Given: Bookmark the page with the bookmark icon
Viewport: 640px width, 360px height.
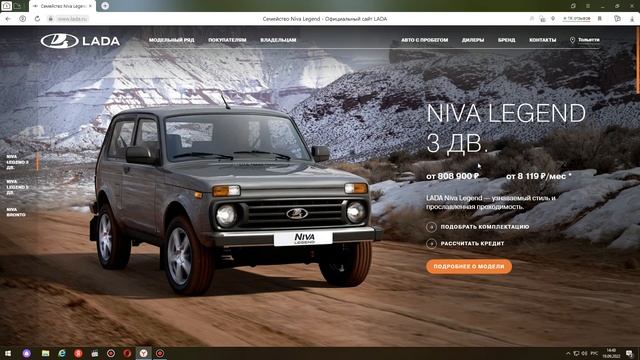Looking at the screenshot, I should tap(600, 19).
